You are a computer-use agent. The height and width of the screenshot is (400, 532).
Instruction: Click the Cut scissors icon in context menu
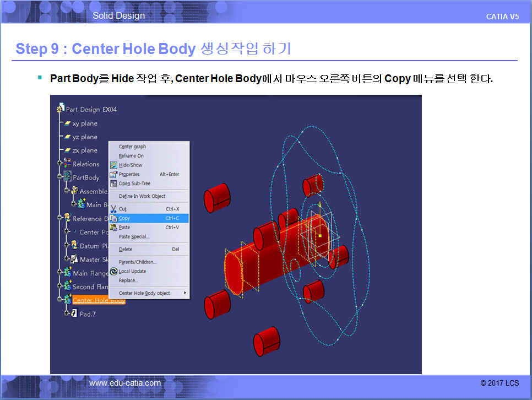[x=114, y=209]
